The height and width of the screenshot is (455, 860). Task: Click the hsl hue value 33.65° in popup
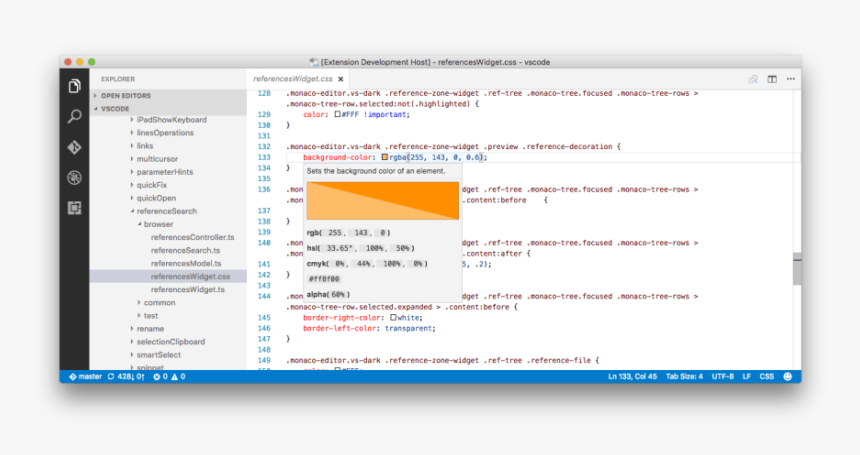coord(340,248)
